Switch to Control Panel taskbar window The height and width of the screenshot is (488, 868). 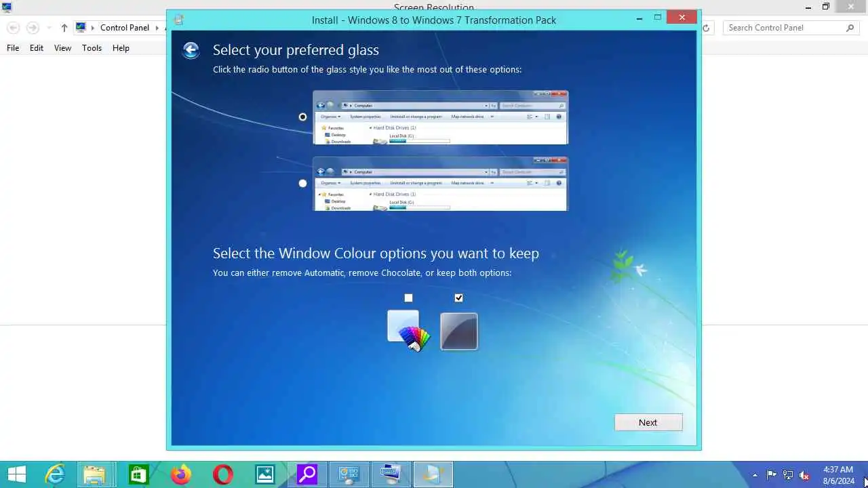pos(349,474)
